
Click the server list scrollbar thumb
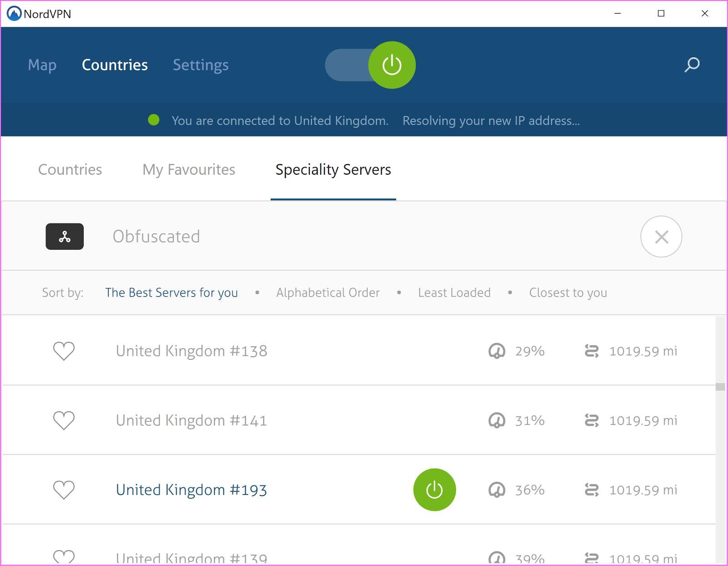pyautogui.click(x=720, y=387)
